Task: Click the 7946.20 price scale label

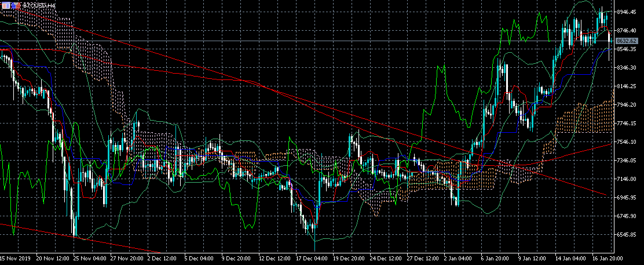Action: (x=627, y=104)
